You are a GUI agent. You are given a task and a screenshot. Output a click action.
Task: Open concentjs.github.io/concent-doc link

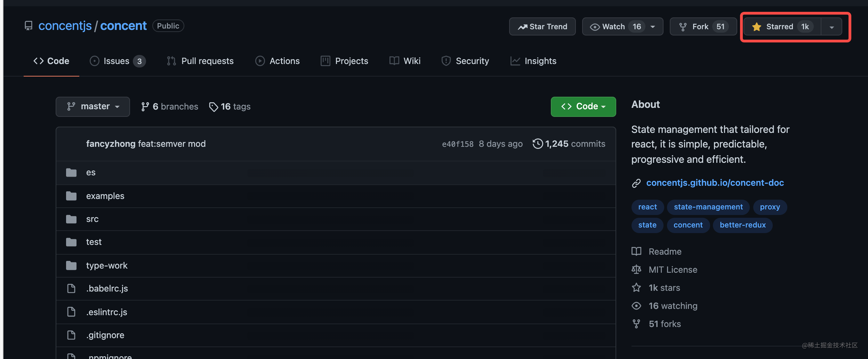pos(715,183)
